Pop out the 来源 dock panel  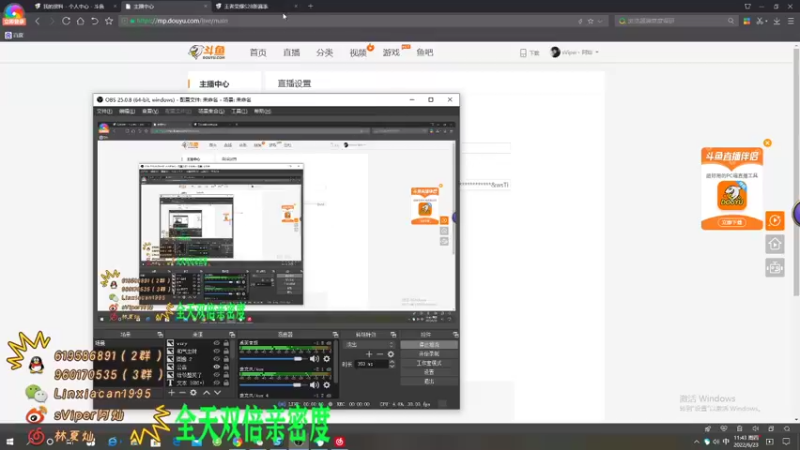click(232, 335)
